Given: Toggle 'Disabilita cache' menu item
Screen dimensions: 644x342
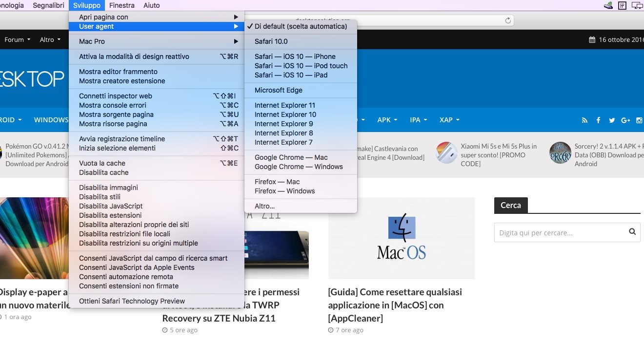Looking at the screenshot, I should click(157, 172).
